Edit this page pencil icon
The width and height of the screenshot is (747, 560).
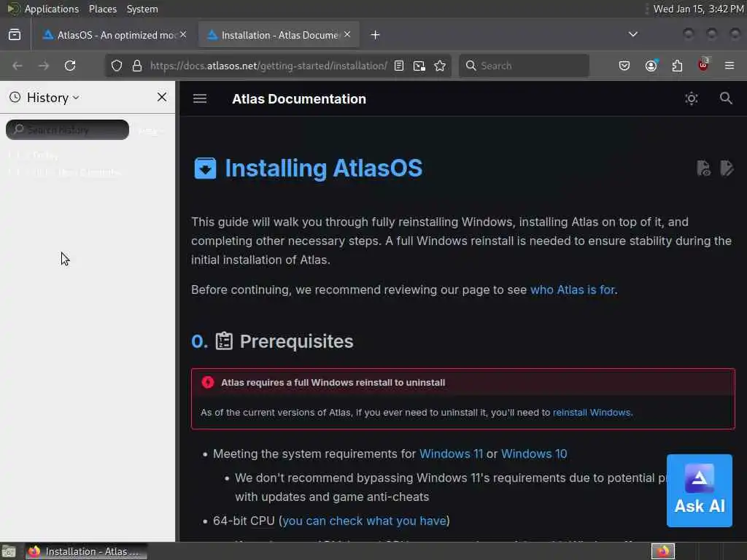(727, 168)
